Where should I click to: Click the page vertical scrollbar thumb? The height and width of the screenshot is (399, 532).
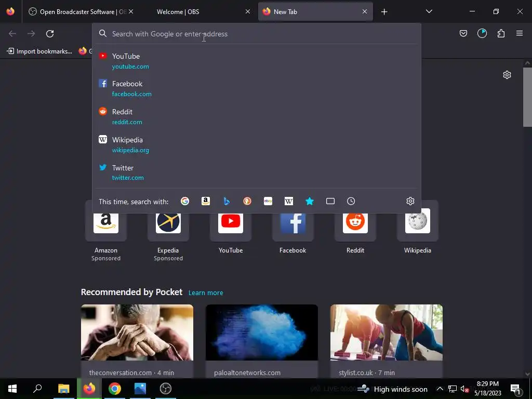(527, 97)
